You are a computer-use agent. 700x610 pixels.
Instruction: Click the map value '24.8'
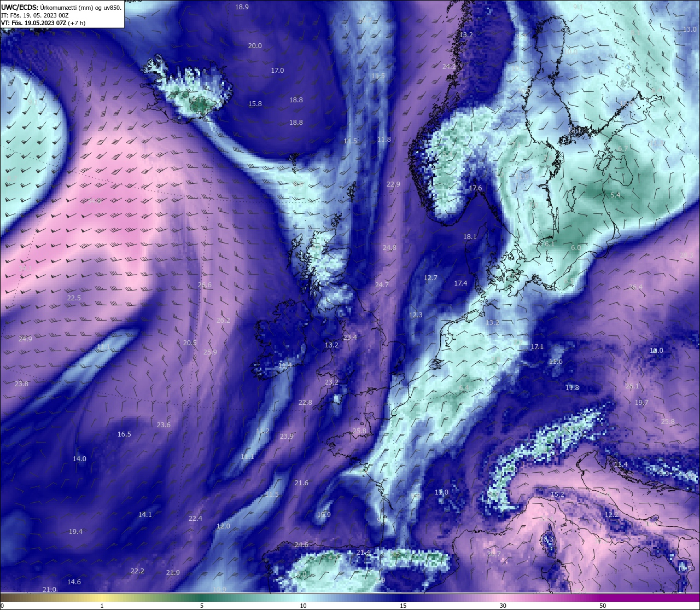pos(389,248)
